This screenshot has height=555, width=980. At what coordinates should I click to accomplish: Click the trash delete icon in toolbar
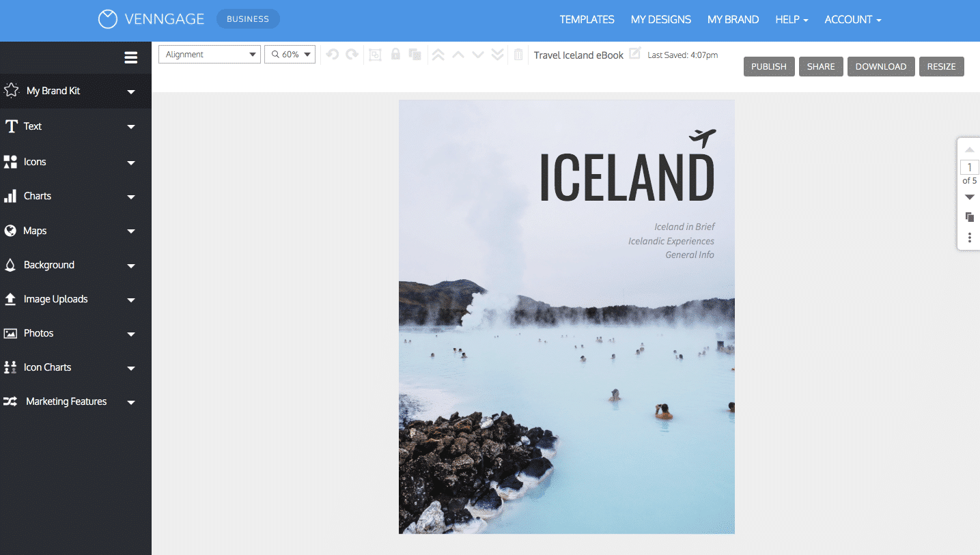[518, 55]
